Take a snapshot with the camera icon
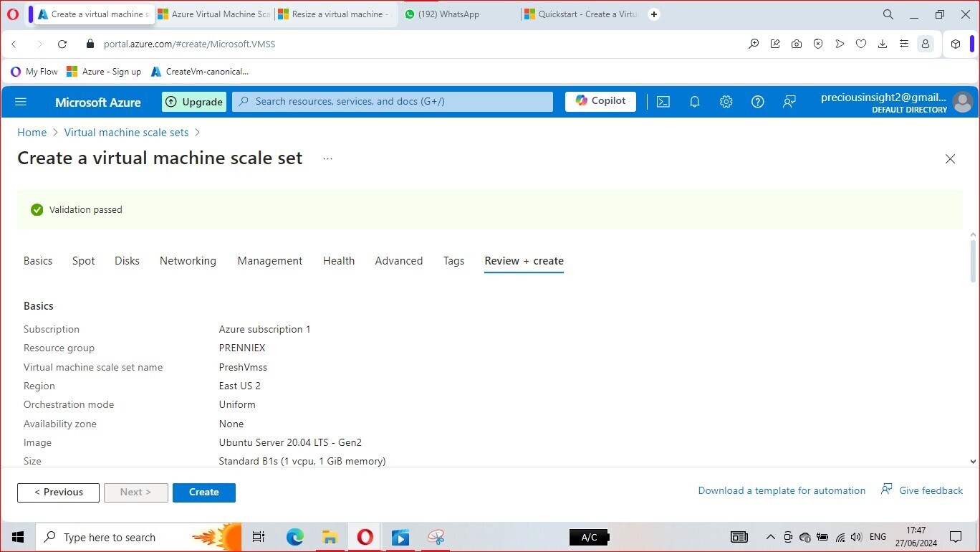Viewport: 980px width, 552px height. (x=797, y=44)
